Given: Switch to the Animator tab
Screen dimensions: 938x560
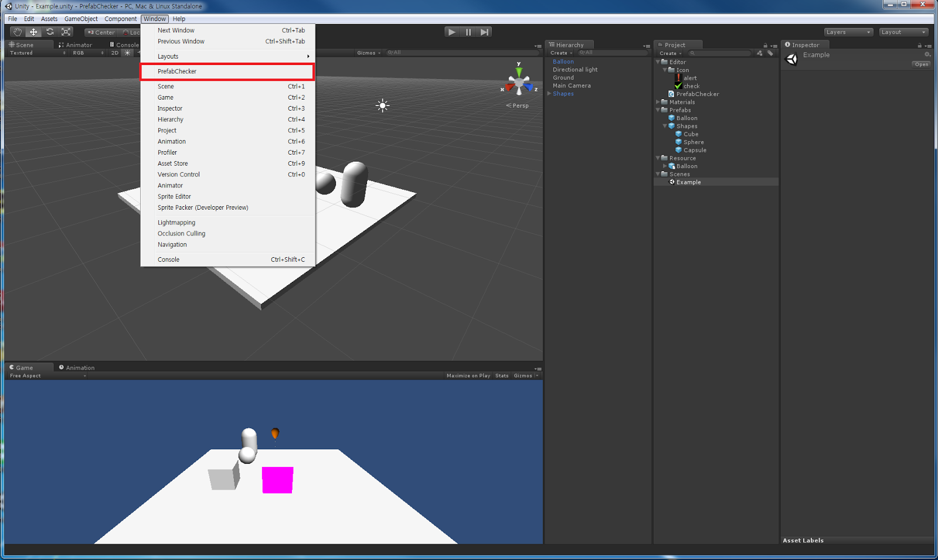Looking at the screenshot, I should click(x=76, y=45).
